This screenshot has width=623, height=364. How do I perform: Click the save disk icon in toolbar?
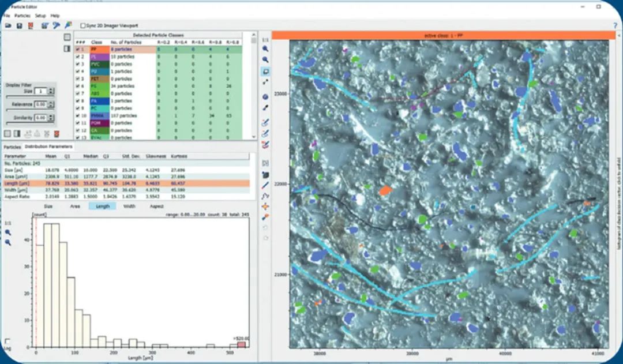(x=19, y=26)
